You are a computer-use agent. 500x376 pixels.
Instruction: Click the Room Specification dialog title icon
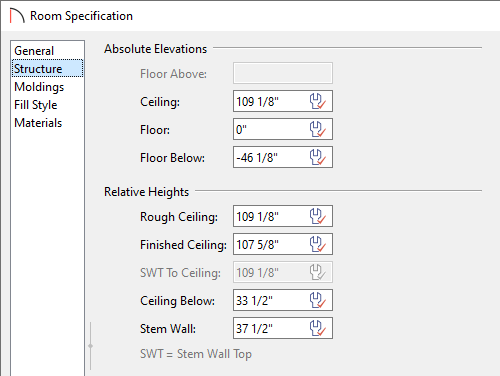tap(17, 16)
